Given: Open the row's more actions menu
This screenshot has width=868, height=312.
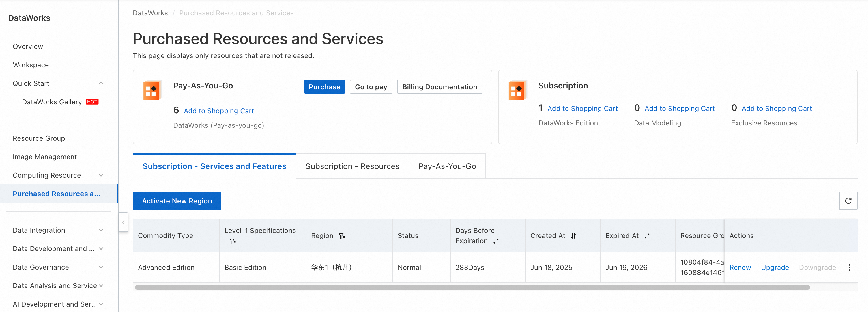Looking at the screenshot, I should pyautogui.click(x=849, y=268).
